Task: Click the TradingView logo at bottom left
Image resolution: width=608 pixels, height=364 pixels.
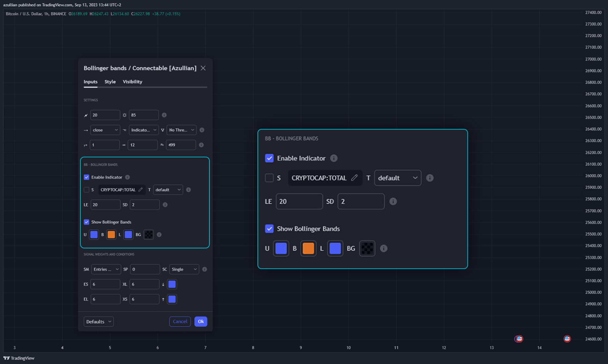Action: point(19,358)
